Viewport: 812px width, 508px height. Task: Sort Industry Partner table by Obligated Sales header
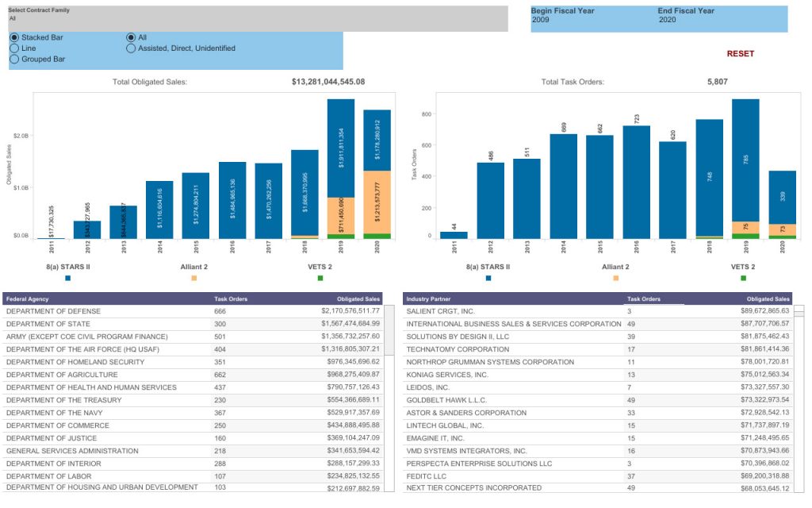(x=768, y=299)
